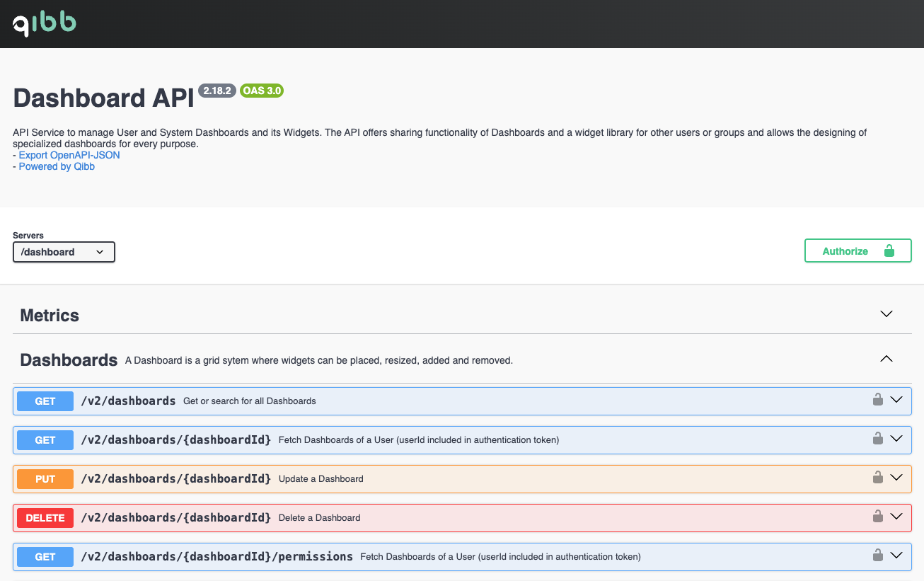Expand the DELETE dashboard endpoint arrow
Viewport: 924px width, 581px height.
pyautogui.click(x=896, y=517)
